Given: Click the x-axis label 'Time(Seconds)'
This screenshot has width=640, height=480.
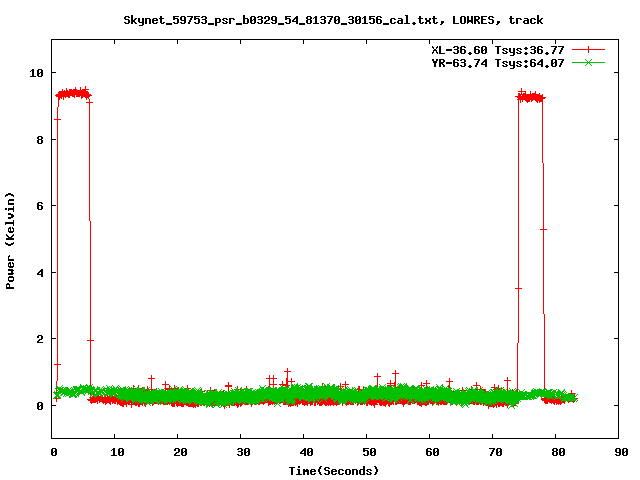Looking at the screenshot, I should click(x=333, y=471).
